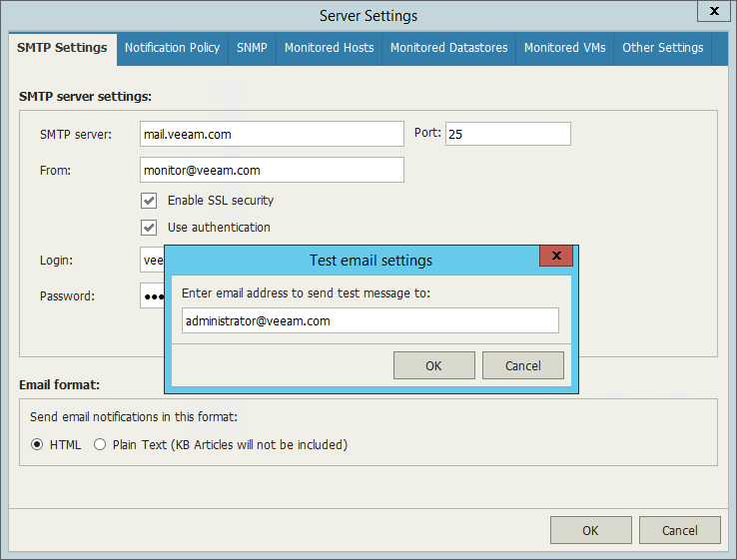Click OK in Test email settings dialog

433,365
